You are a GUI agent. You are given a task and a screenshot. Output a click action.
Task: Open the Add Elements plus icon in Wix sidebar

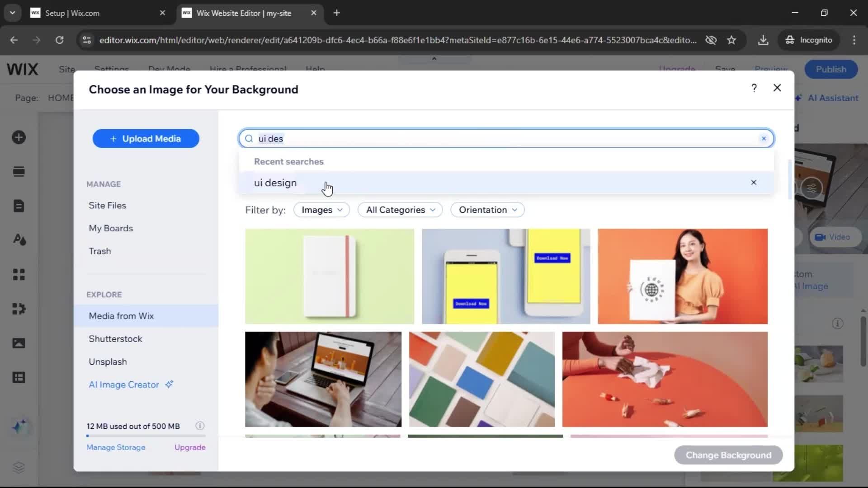tap(19, 137)
